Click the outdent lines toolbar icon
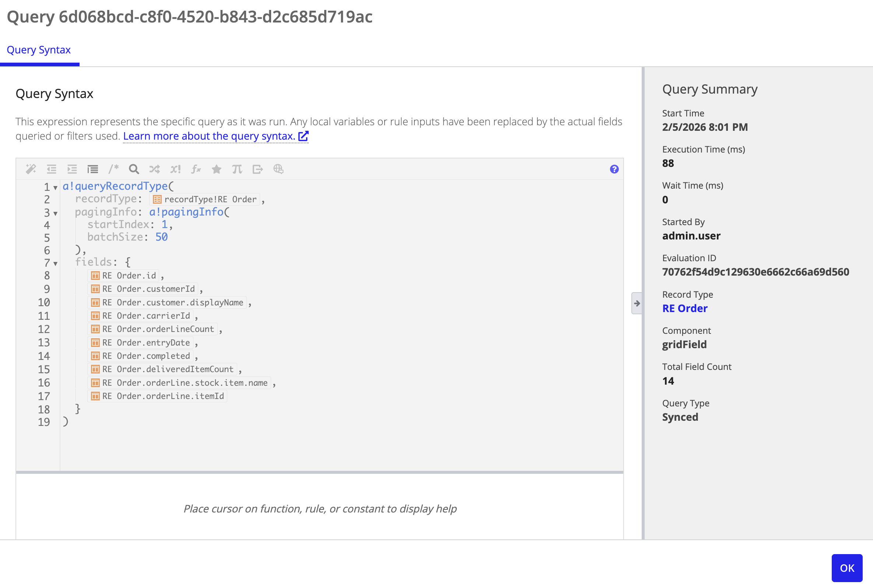This screenshot has width=873, height=588. coord(51,169)
